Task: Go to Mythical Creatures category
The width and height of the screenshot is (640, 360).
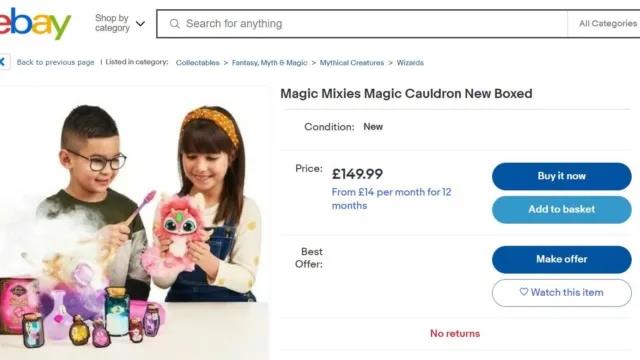Action: pyautogui.click(x=352, y=62)
